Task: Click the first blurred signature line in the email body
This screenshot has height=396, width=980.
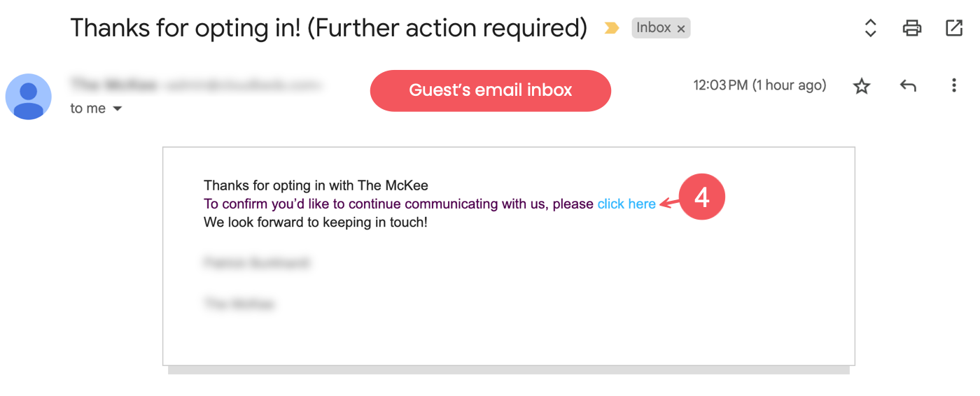Action: click(257, 263)
